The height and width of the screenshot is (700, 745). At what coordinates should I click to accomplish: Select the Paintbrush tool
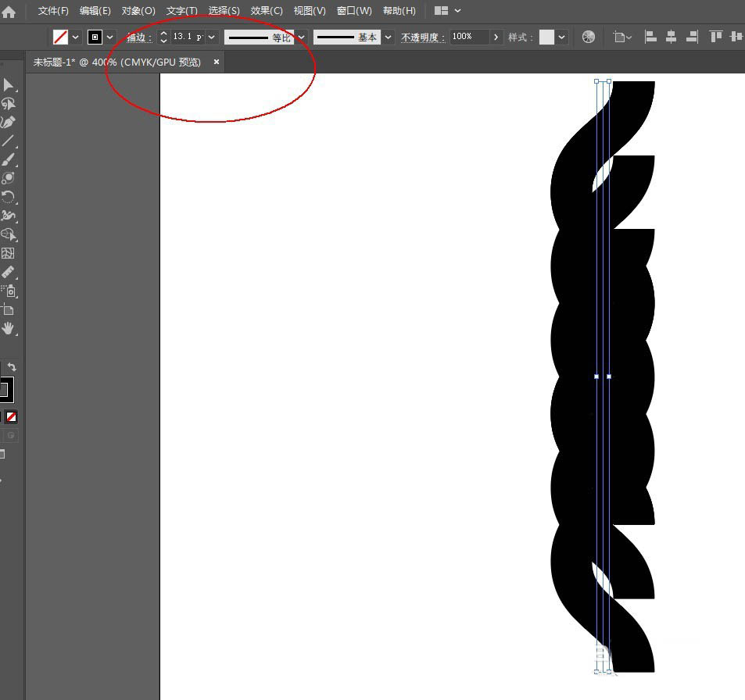point(8,159)
